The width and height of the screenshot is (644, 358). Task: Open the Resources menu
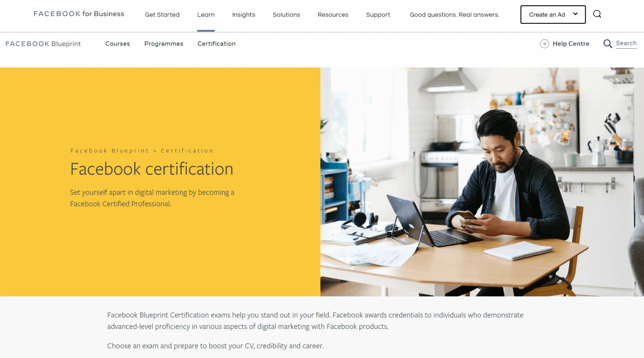tap(333, 14)
